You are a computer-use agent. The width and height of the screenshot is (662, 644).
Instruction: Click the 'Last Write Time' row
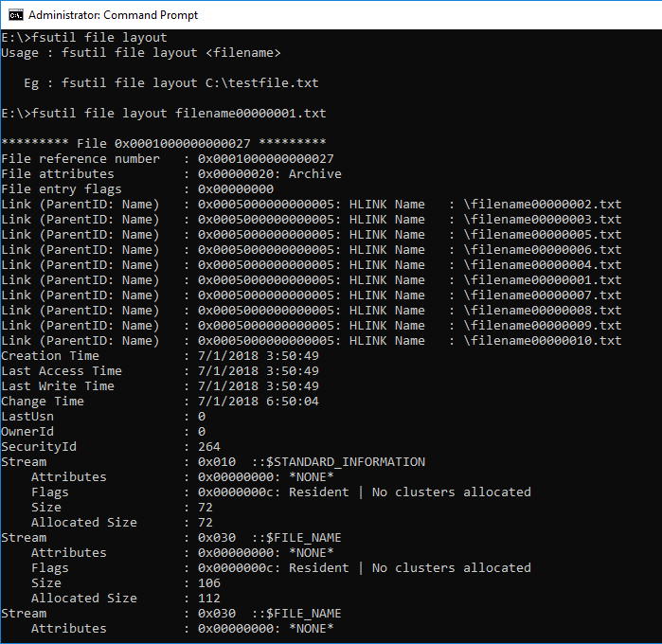[x=160, y=386]
